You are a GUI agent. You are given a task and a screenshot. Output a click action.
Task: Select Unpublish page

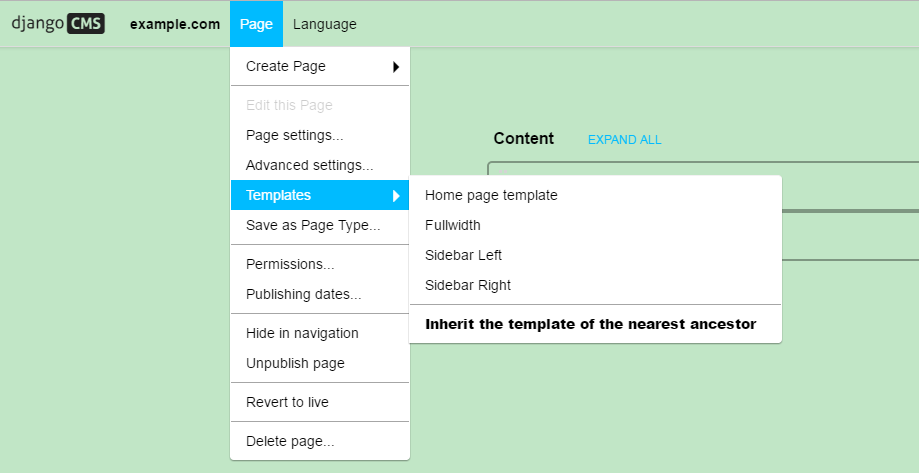coord(295,363)
